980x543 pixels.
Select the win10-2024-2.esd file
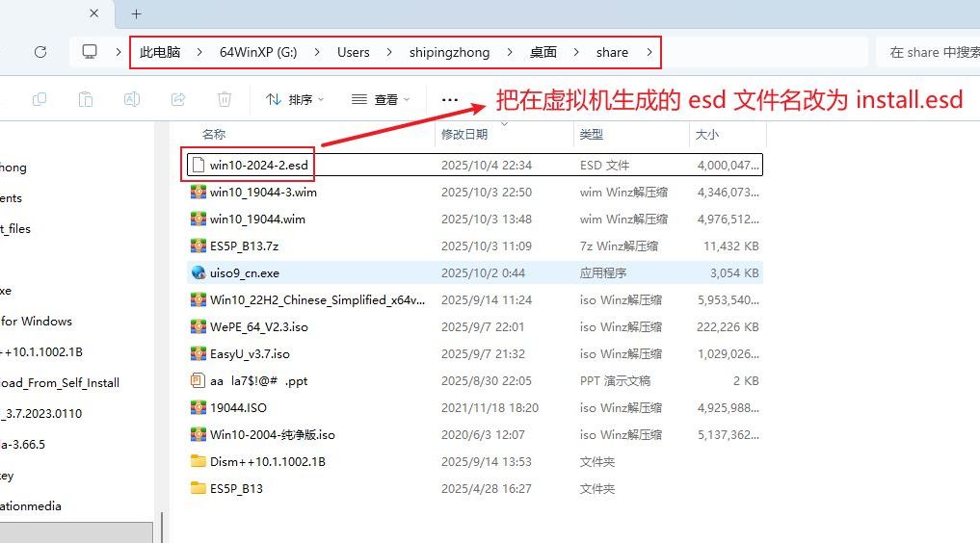pyautogui.click(x=258, y=166)
